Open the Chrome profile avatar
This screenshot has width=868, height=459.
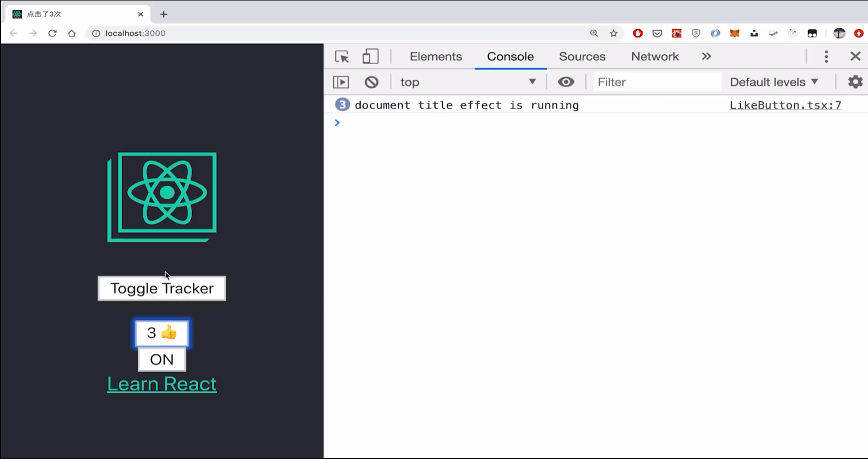pos(839,33)
